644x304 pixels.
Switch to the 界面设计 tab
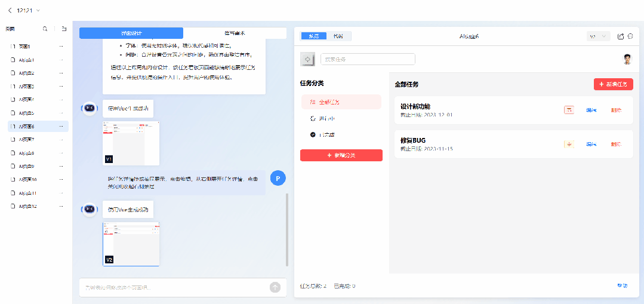point(131,33)
